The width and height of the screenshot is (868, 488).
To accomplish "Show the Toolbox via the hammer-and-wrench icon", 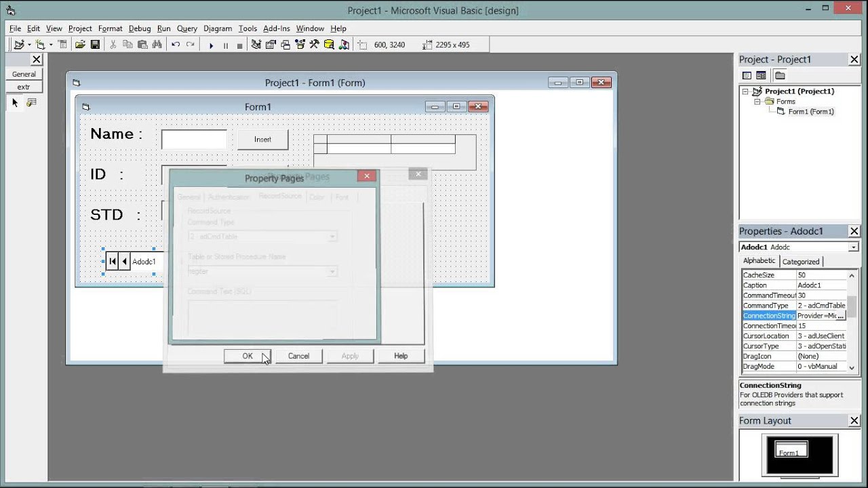I will [x=315, y=45].
